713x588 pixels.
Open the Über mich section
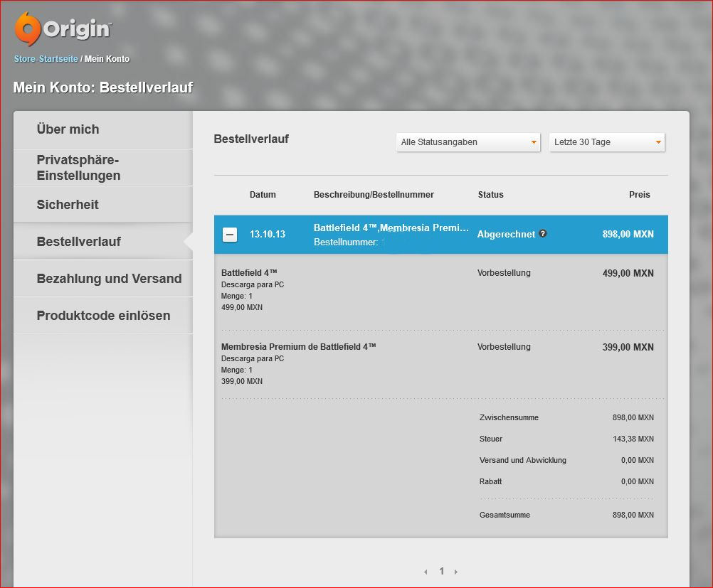(103, 129)
